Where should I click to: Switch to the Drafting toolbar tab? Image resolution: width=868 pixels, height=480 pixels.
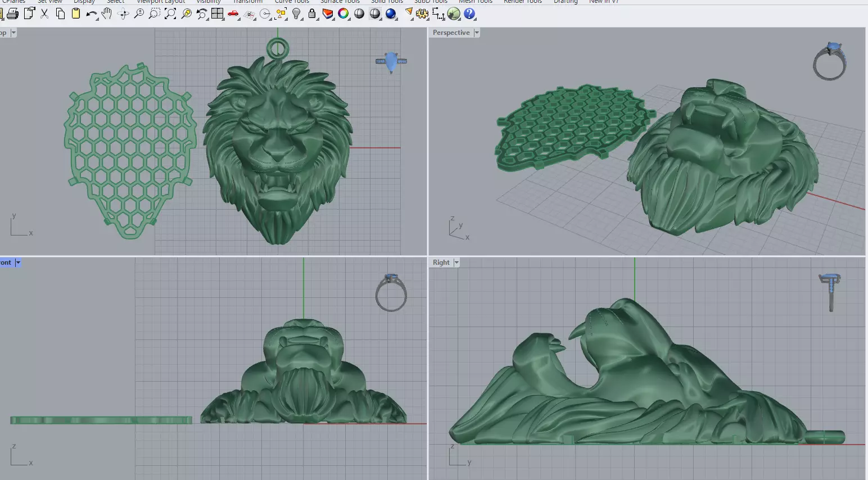pos(566,2)
